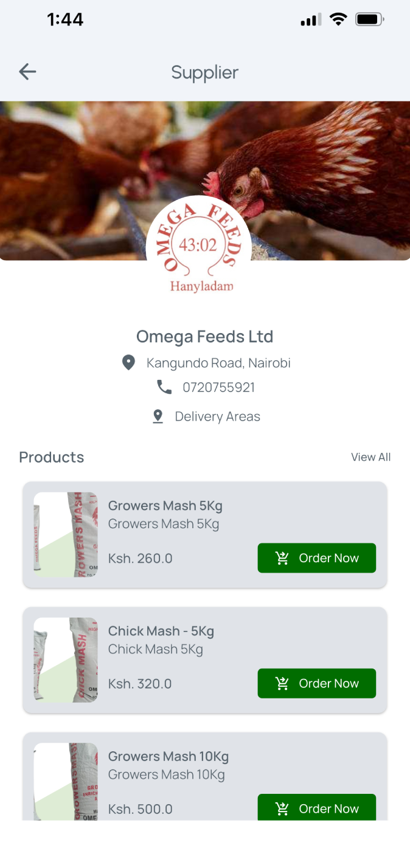This screenshot has width=410, height=868.
Task: Tap the phone icon next to 0720755921
Action: click(x=164, y=387)
